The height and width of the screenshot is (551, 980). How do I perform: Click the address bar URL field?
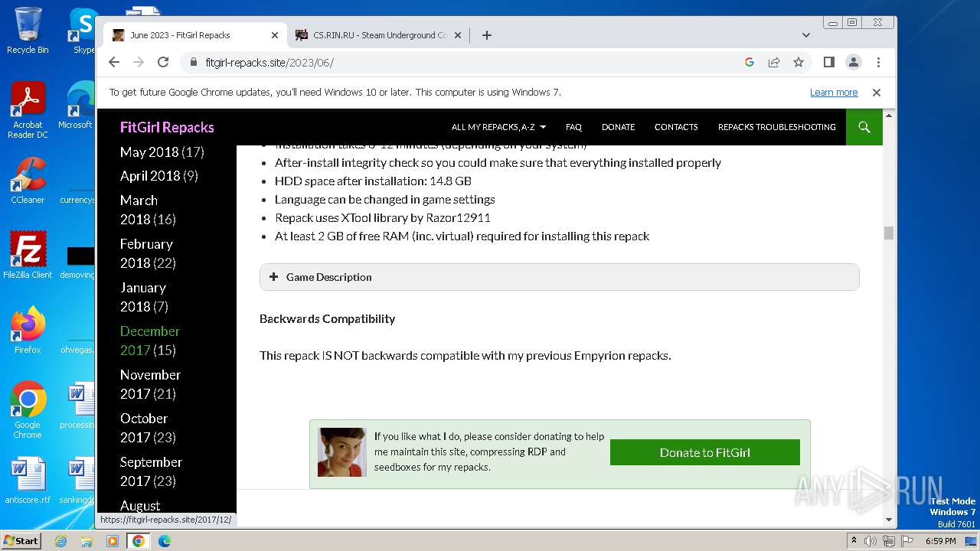[x=459, y=62]
